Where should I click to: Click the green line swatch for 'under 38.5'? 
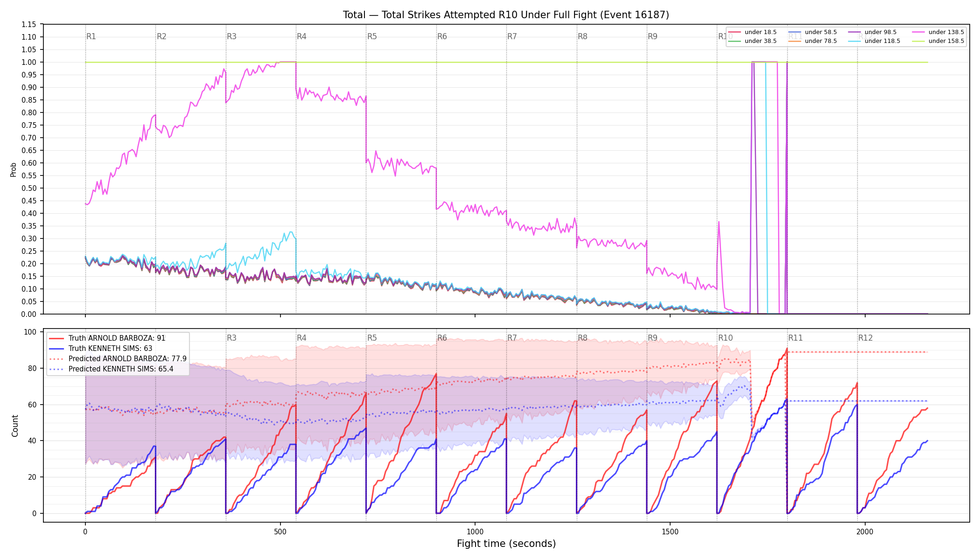click(x=735, y=41)
